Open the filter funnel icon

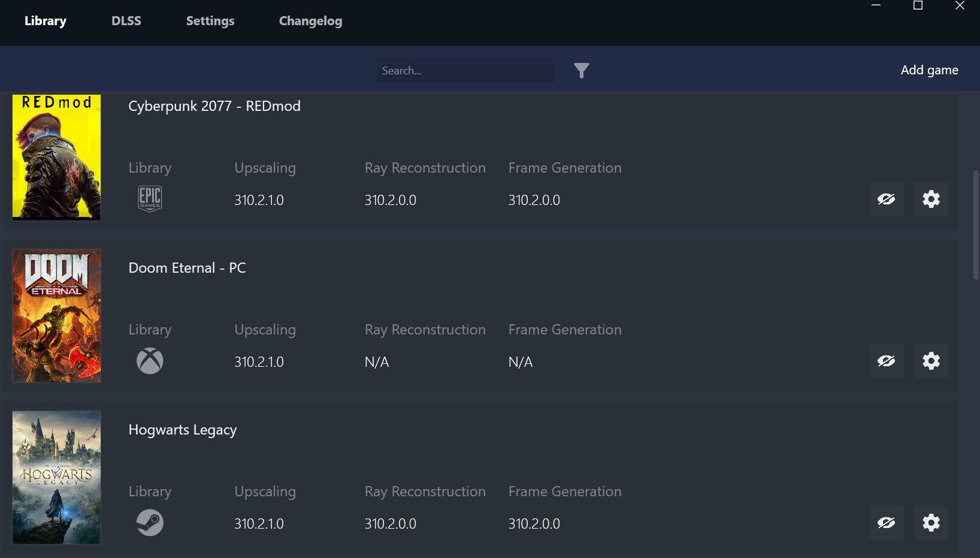coord(581,71)
